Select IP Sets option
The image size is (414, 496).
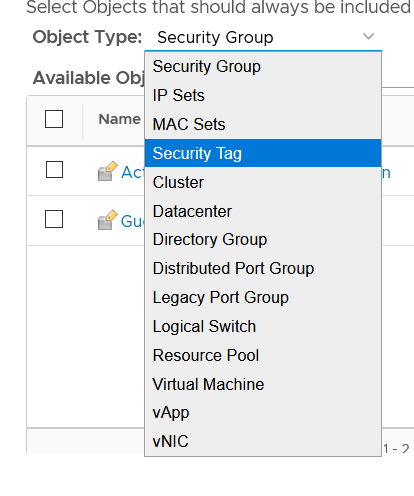tap(263, 95)
